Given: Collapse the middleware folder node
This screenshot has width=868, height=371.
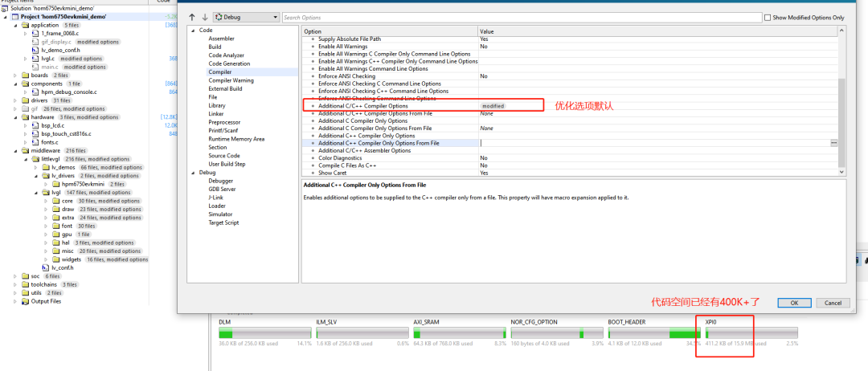Looking at the screenshot, I should [x=15, y=150].
